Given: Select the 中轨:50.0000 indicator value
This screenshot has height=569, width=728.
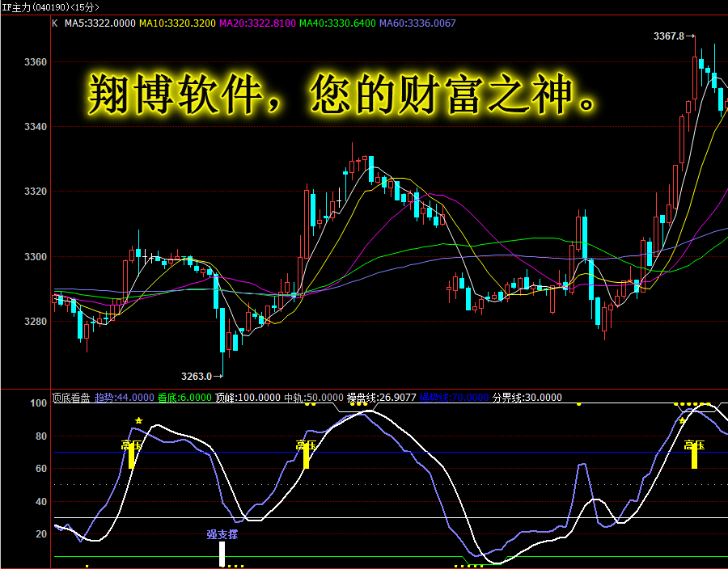Looking at the screenshot, I should coord(313,398).
